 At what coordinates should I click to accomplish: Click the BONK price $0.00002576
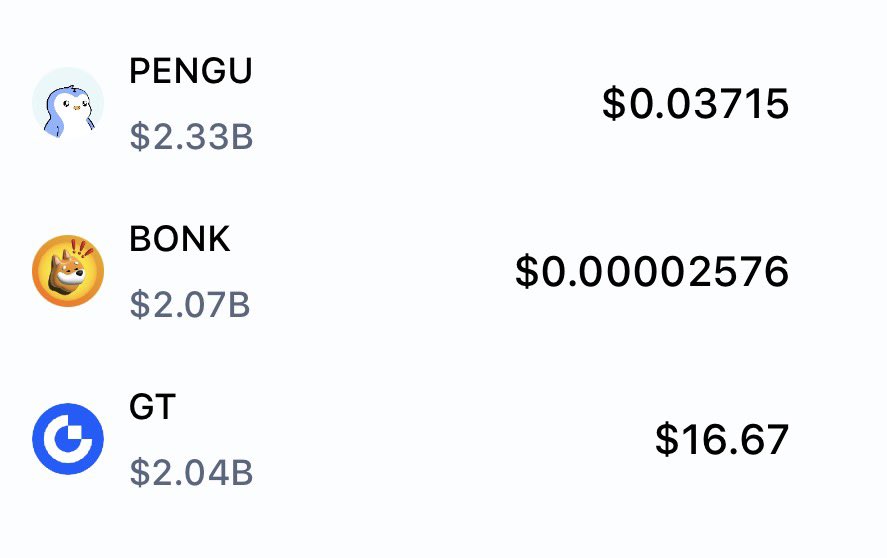pyautogui.click(x=652, y=272)
